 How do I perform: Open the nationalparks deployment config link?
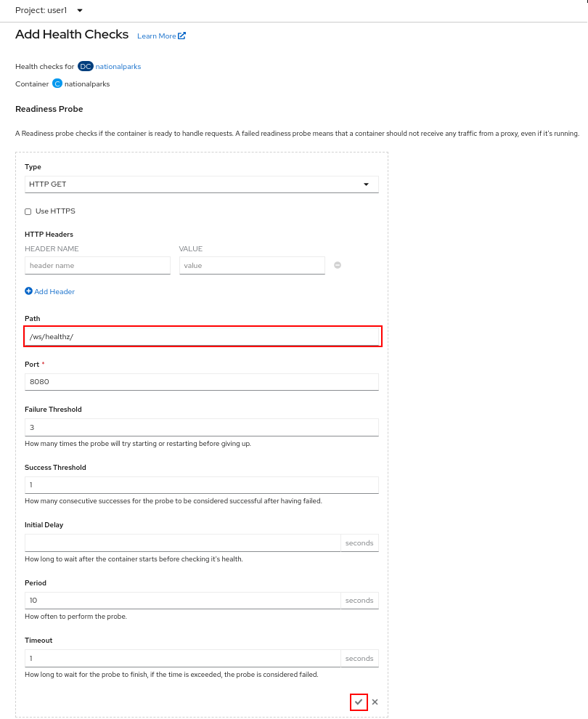pyautogui.click(x=118, y=66)
